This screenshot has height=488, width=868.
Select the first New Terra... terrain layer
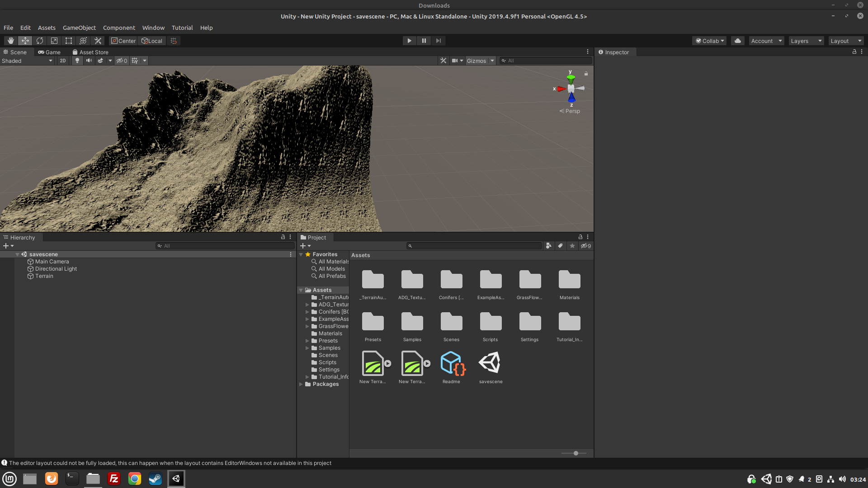[373, 367]
